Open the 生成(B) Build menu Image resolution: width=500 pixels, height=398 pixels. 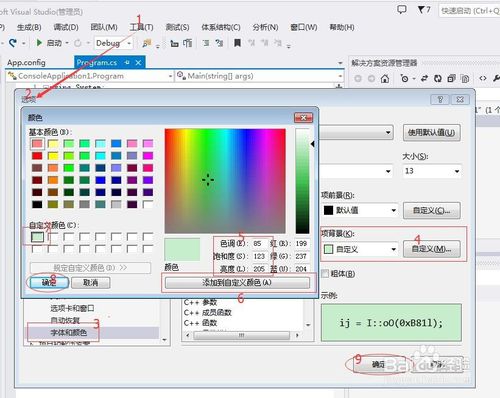pyautogui.click(x=29, y=27)
